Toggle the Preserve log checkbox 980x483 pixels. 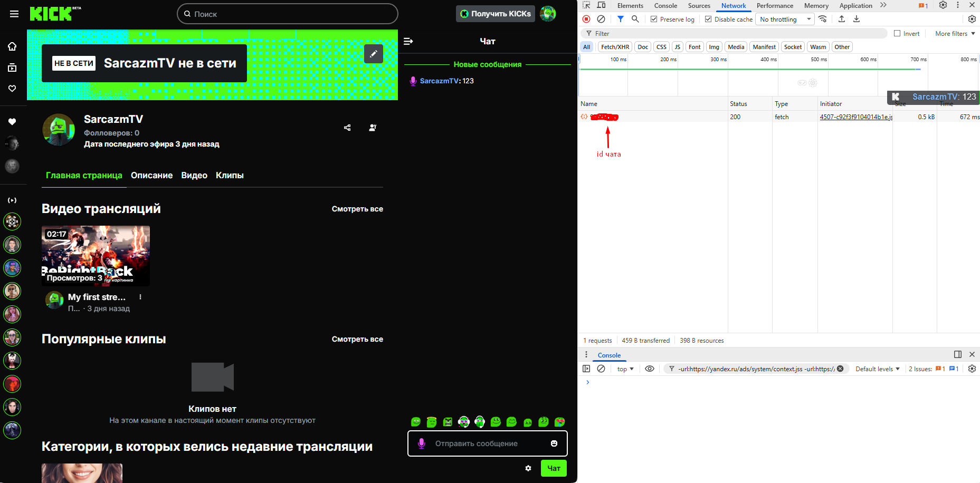tap(654, 19)
